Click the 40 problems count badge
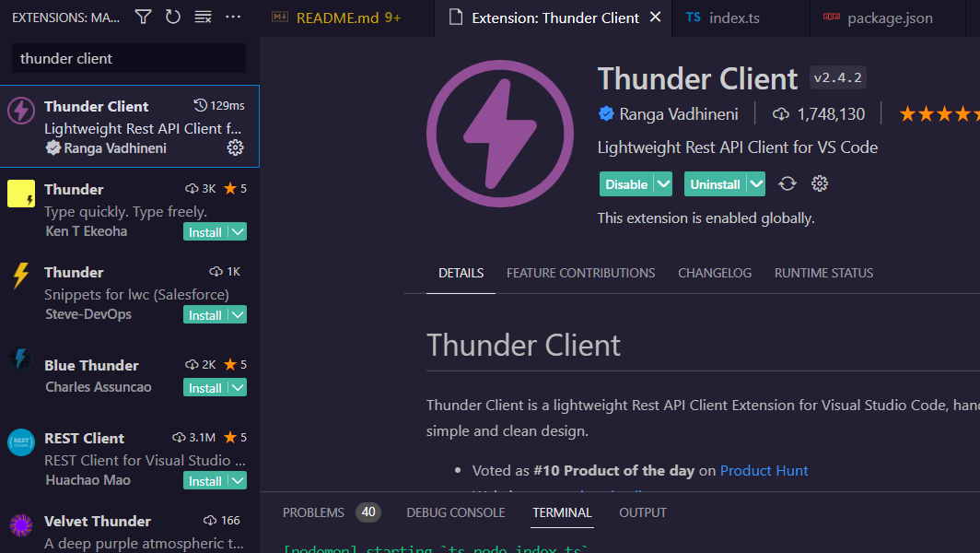 [368, 512]
